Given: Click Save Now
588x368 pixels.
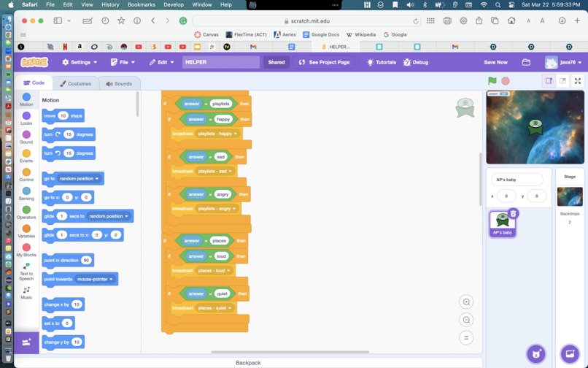Looking at the screenshot, I should (x=495, y=62).
